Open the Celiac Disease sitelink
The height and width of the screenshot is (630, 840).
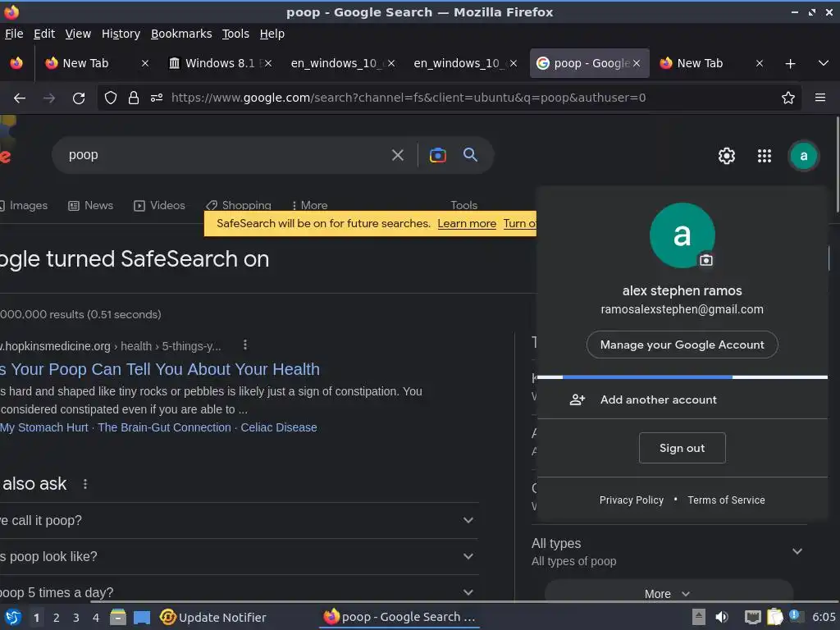coord(279,427)
